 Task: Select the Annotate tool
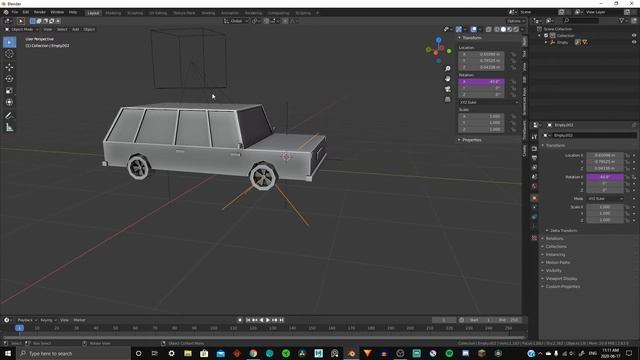coord(9,116)
